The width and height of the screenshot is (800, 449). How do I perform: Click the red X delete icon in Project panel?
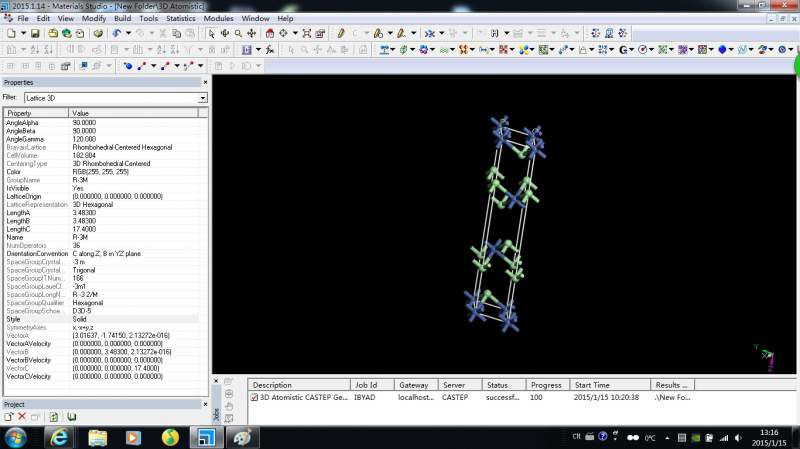[x=21, y=416]
